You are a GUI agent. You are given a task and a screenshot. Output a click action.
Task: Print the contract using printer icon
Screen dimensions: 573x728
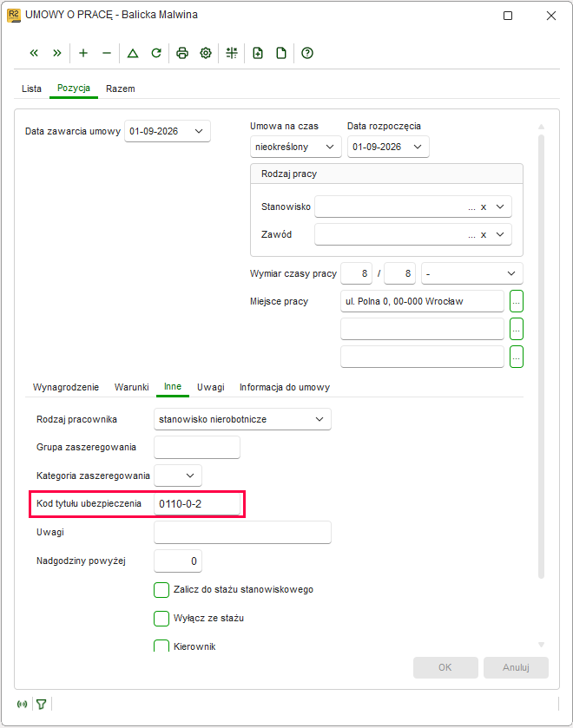(182, 53)
